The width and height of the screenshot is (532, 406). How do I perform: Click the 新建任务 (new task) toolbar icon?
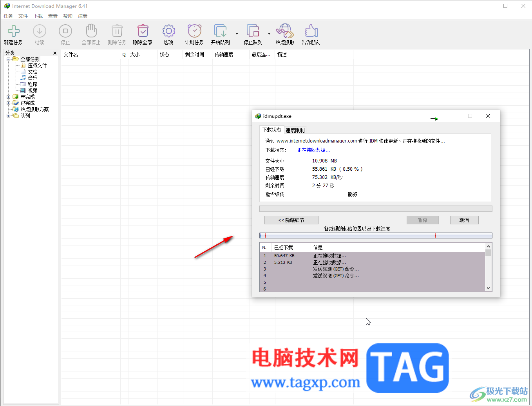[13, 31]
